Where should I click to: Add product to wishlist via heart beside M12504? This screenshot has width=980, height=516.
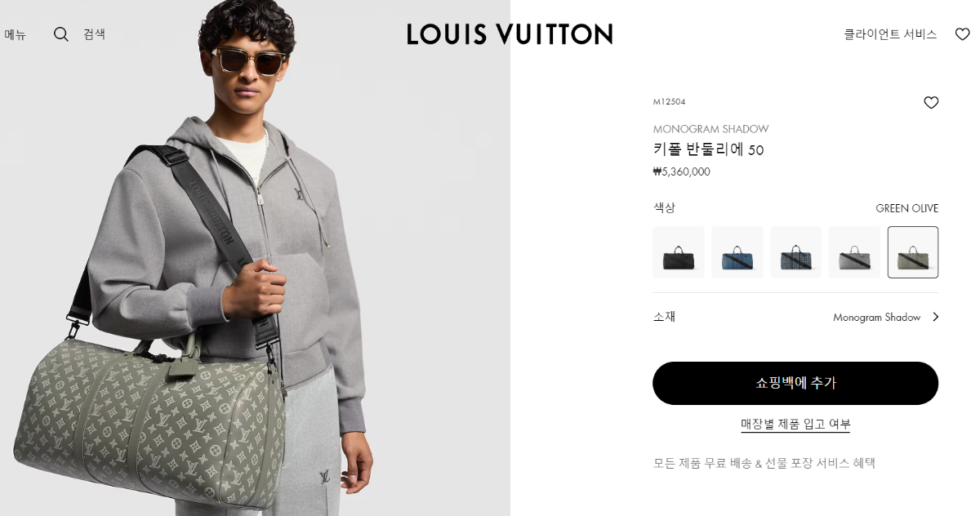click(931, 103)
